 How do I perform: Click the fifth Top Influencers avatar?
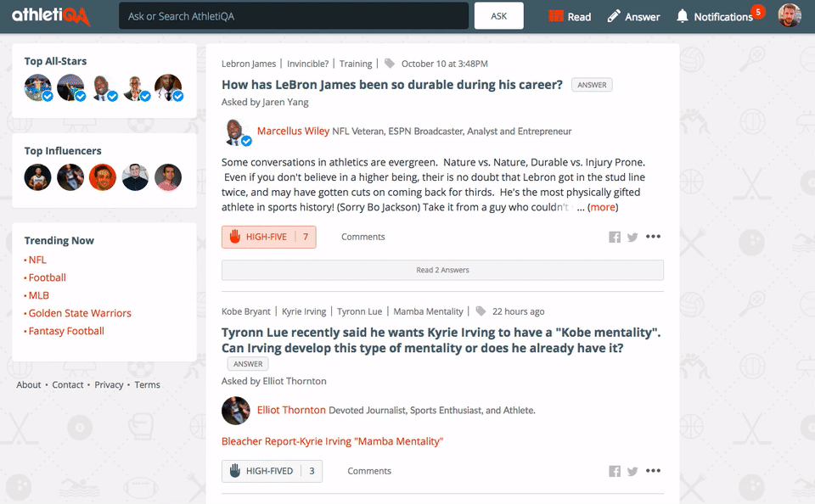[x=168, y=177]
